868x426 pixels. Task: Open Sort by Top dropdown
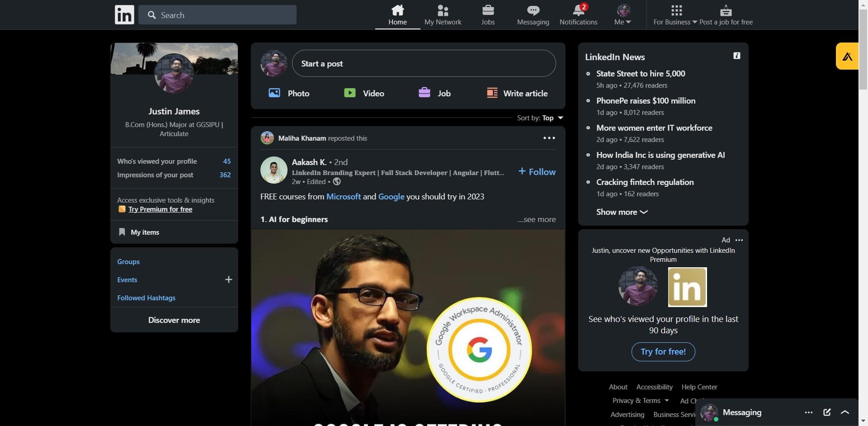540,118
